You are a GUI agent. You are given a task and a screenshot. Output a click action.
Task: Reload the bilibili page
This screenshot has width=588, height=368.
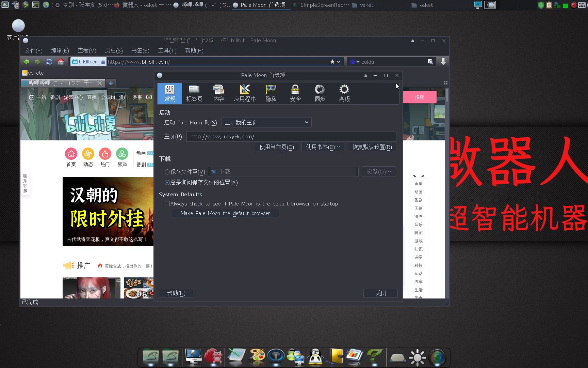point(49,62)
